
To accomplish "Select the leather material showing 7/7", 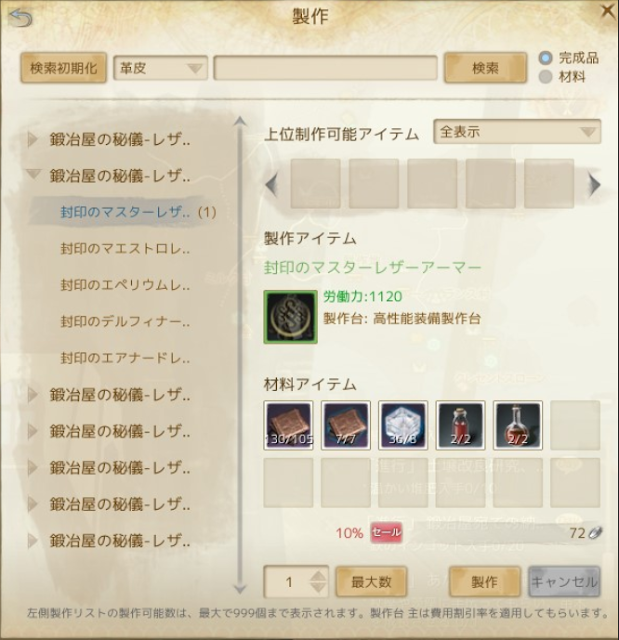I will point(346,425).
